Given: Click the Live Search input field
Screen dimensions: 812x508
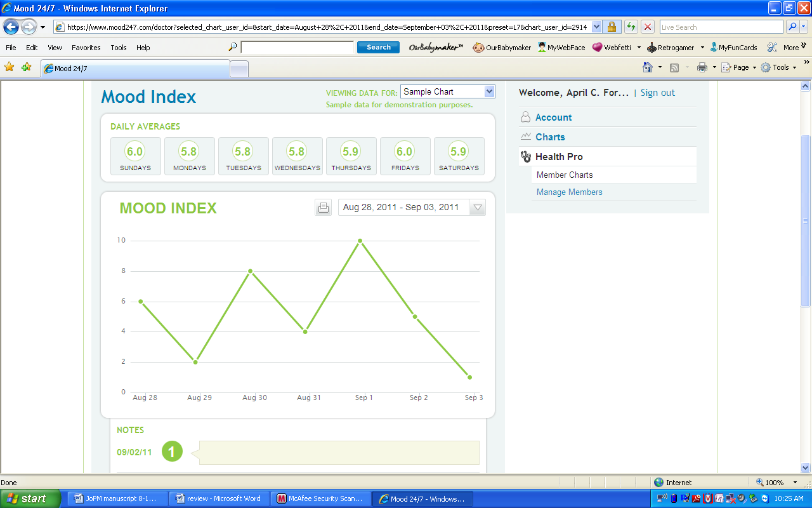Looking at the screenshot, I should [721, 27].
